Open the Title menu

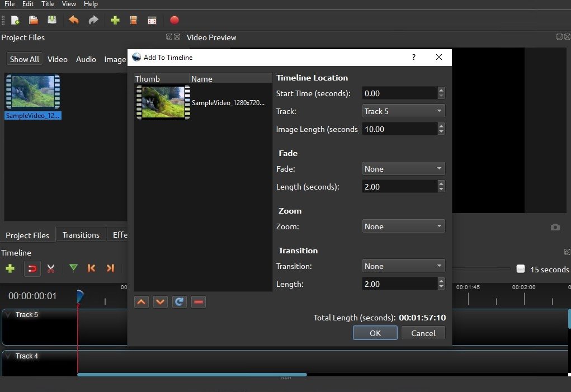(x=48, y=4)
